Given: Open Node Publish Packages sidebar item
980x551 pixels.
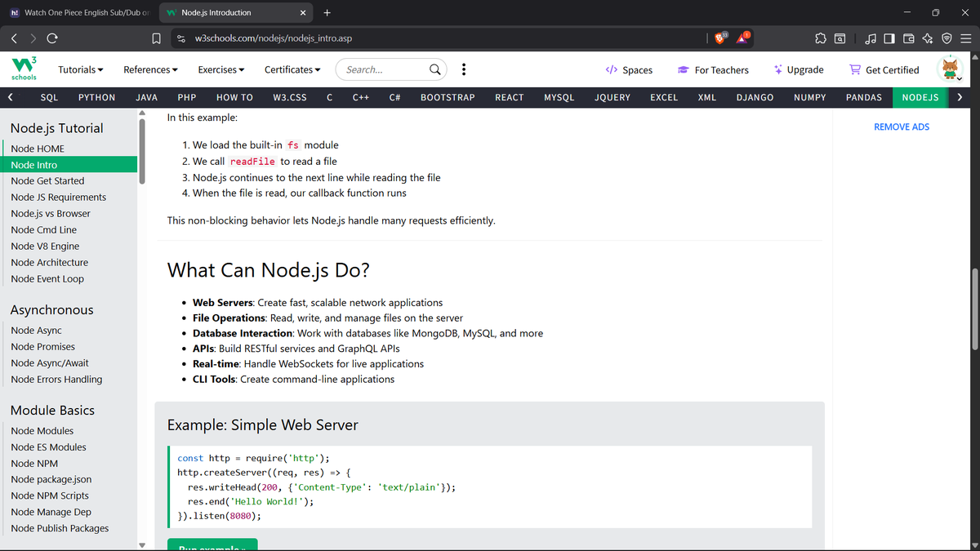Looking at the screenshot, I should 60,529.
